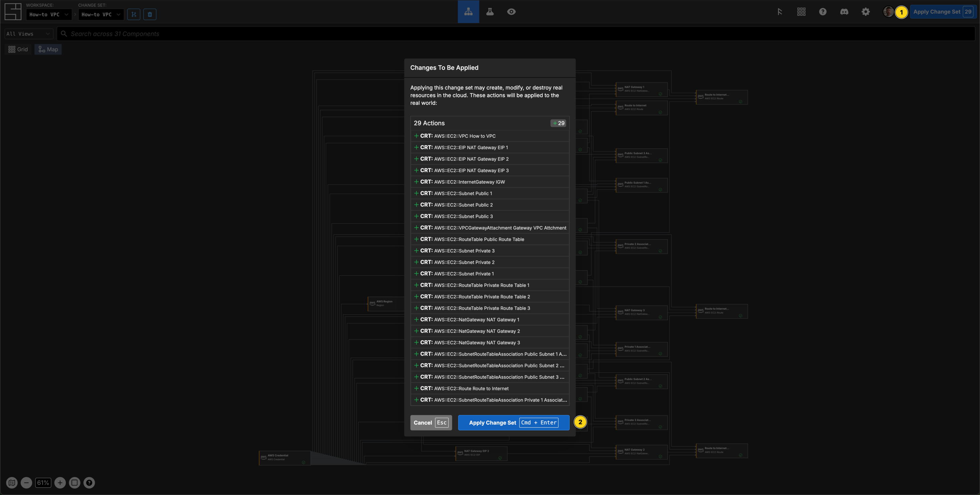980x495 pixels.
Task: Select the NAT Gateway EIP 2 component node
Action: [x=481, y=454]
